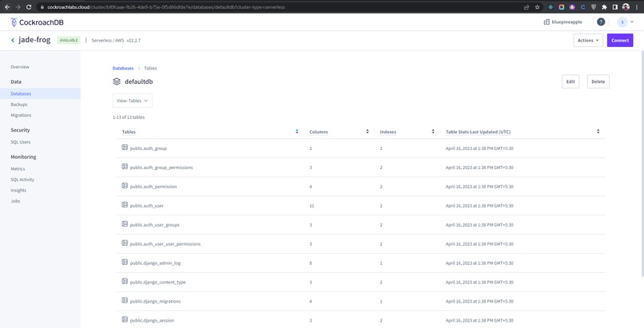Open public.auth_group table link

click(x=149, y=148)
